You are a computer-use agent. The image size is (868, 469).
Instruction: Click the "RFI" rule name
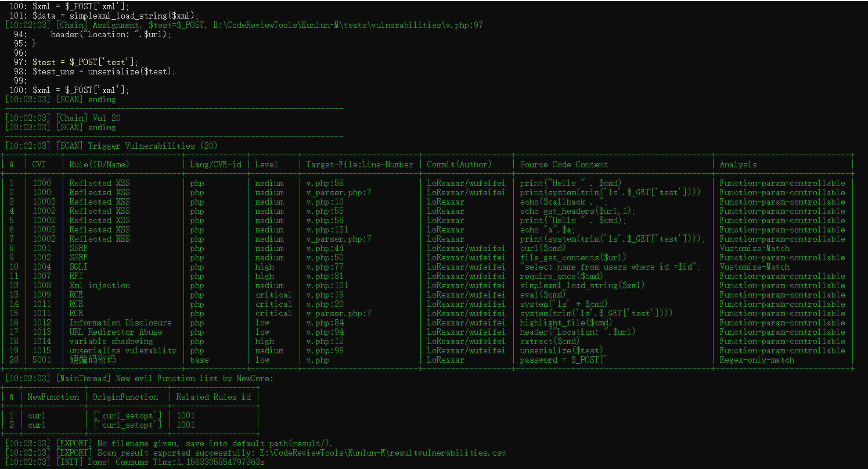76,276
